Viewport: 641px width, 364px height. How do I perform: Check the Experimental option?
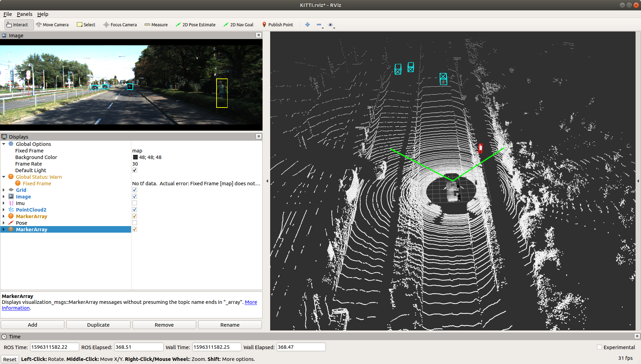pyautogui.click(x=599, y=347)
